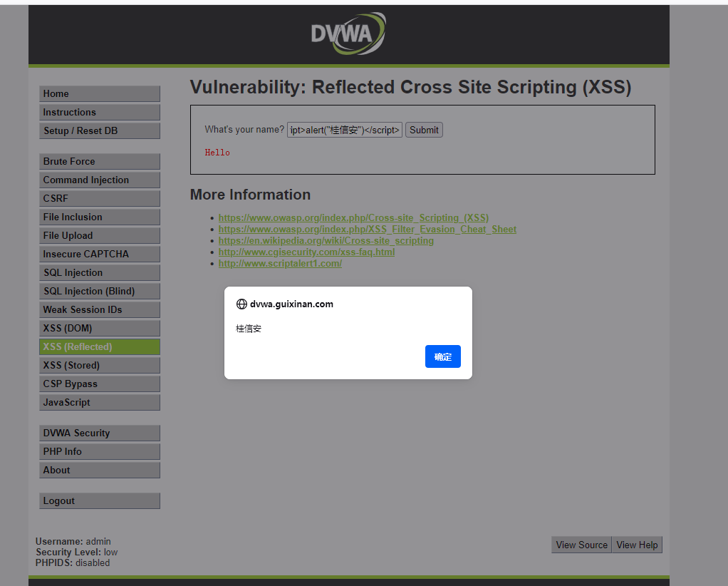
Task: Click the View Source button
Action: pos(581,545)
